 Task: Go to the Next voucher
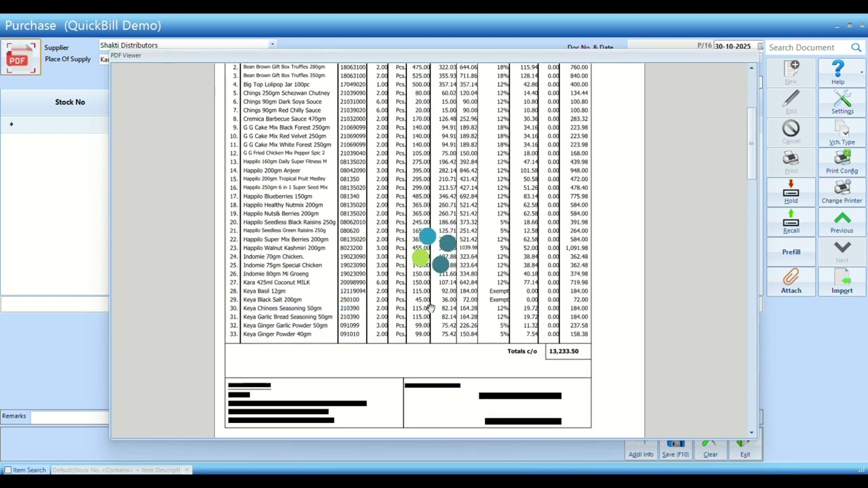pos(842,251)
